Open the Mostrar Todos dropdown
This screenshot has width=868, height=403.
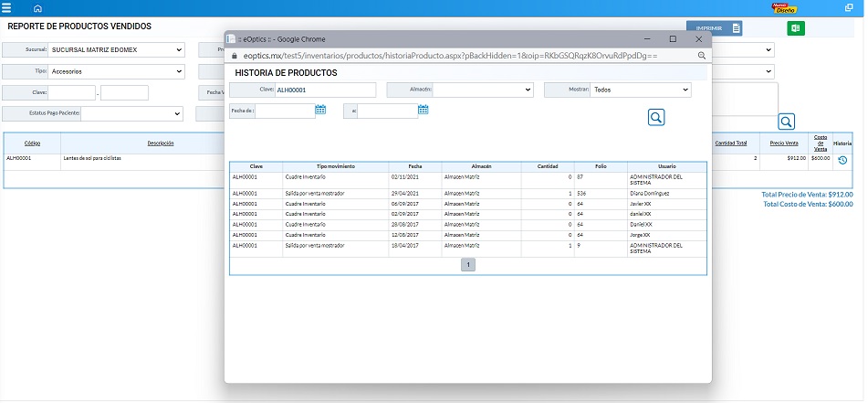[x=641, y=90]
